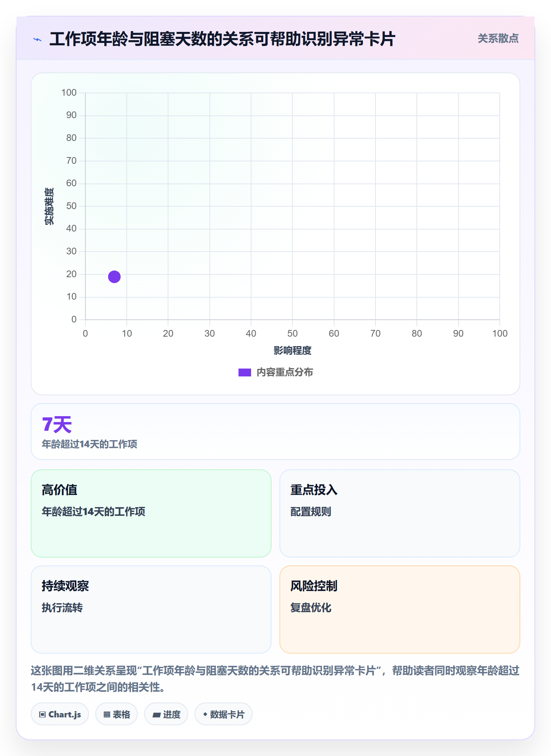Toggle the 内容重点分布 legend label
This screenshot has width=551, height=756.
click(x=285, y=372)
